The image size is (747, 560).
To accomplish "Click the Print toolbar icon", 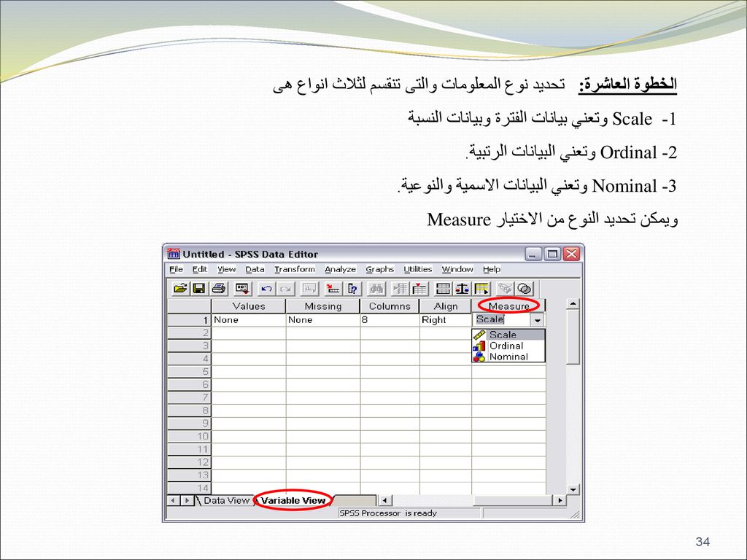I will [x=219, y=289].
